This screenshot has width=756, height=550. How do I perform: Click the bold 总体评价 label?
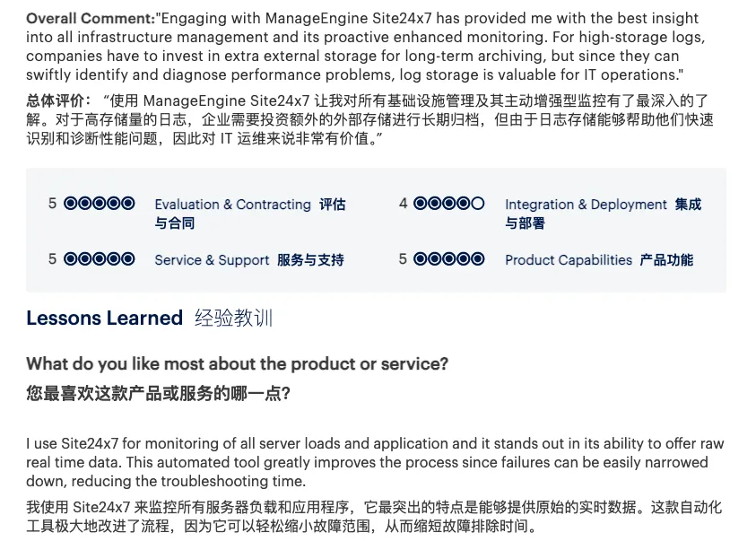click(58, 101)
